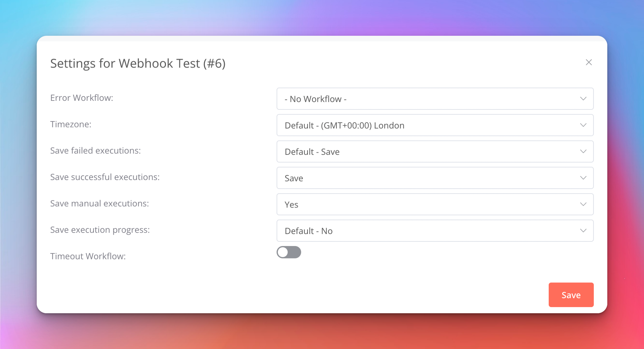Click chevron arrow for Save successful executions
The height and width of the screenshot is (349, 644).
[583, 178]
